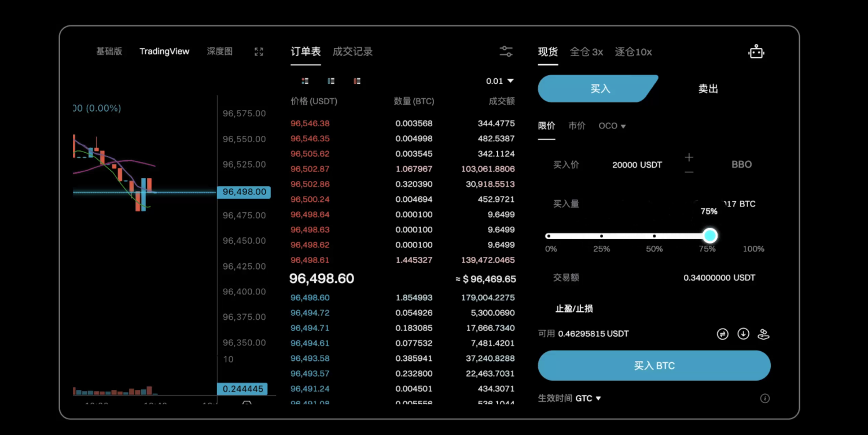Screen dimensions: 868x435
Task: Show sell orders only view
Action: pos(357,81)
